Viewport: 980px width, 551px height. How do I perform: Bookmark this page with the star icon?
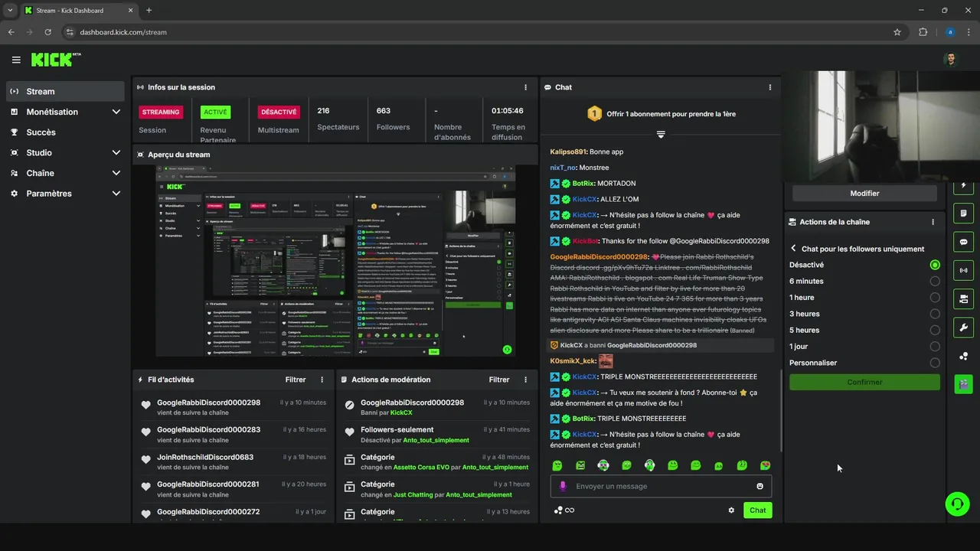[x=897, y=32]
